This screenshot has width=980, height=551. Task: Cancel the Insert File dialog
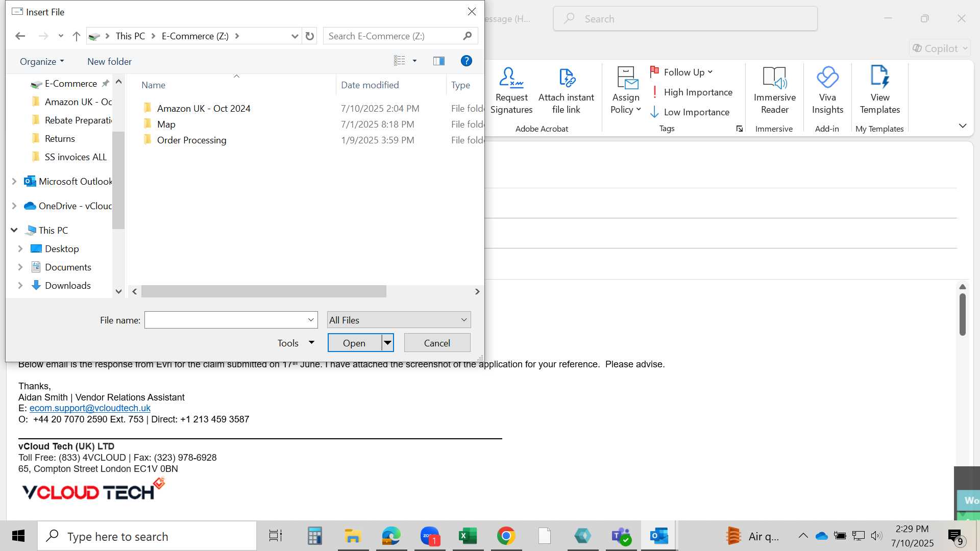tap(437, 343)
